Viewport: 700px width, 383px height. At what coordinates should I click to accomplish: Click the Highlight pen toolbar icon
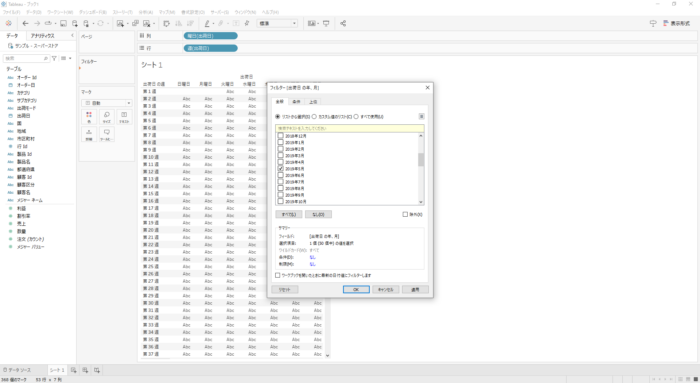[x=207, y=23]
